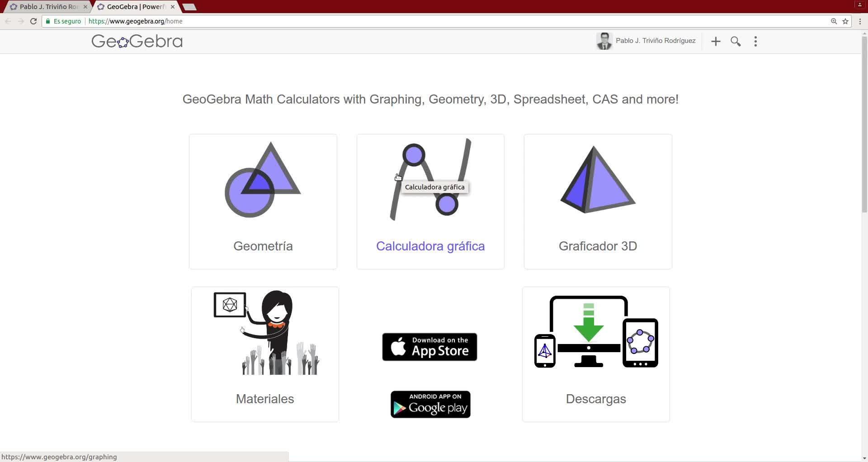Close the GeoGebra browser tab
868x462 pixels.
pyautogui.click(x=173, y=7)
